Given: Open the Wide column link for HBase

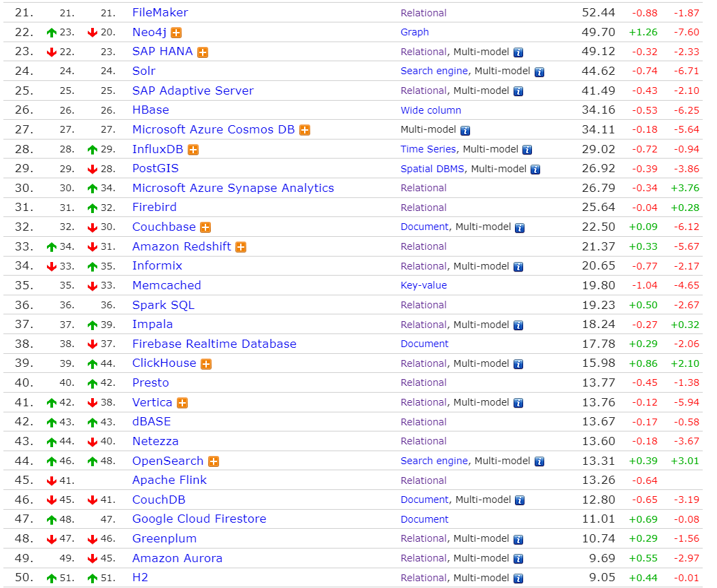Looking at the screenshot, I should 431,110.
